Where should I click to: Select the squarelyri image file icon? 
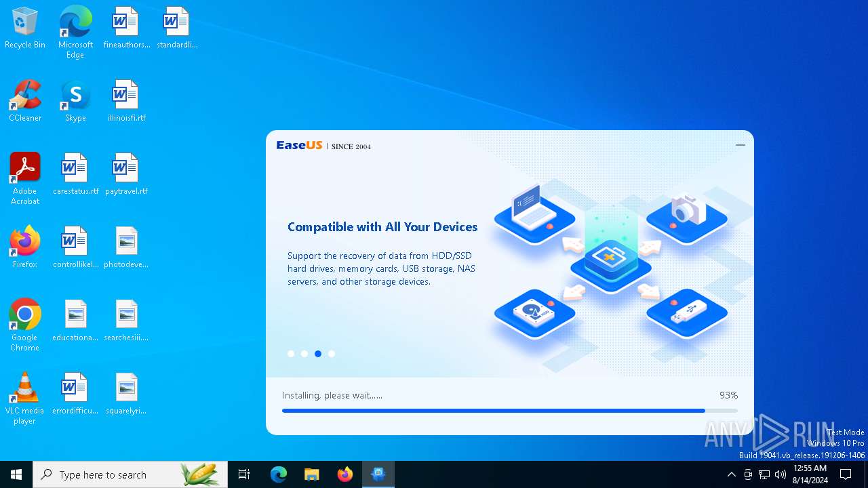(x=127, y=394)
